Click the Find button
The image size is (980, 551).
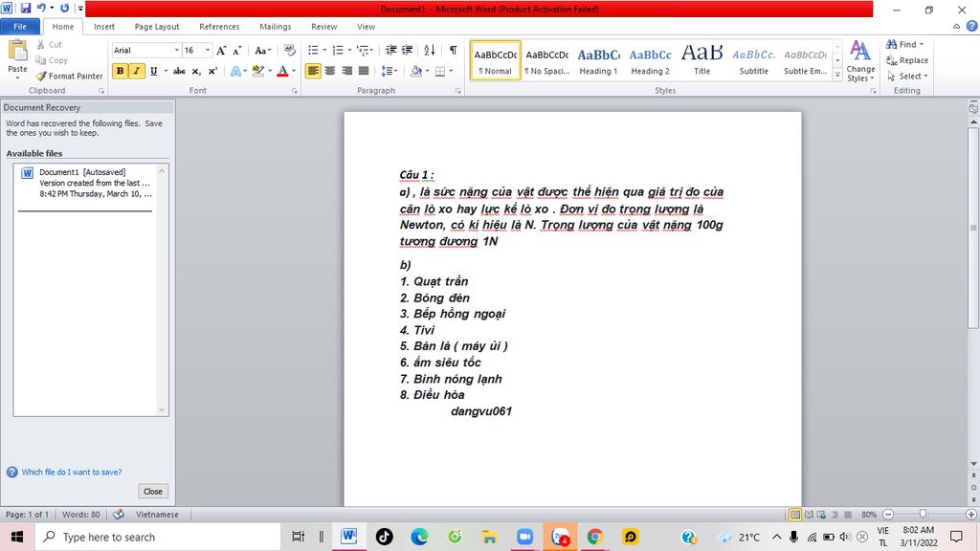pos(904,44)
